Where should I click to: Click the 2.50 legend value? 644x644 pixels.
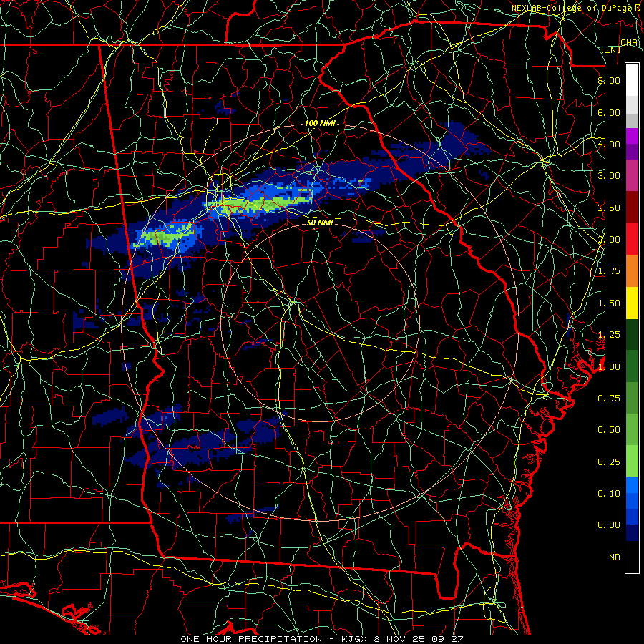coord(609,208)
